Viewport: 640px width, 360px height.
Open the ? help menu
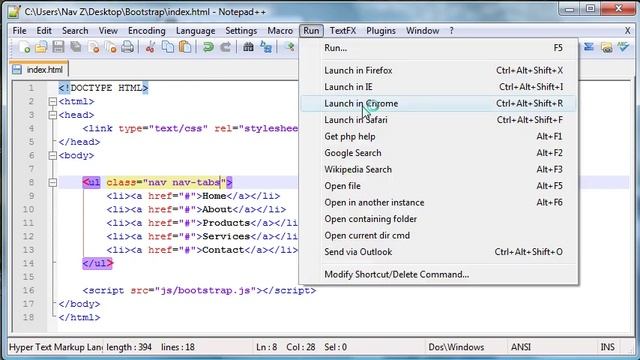[451, 31]
